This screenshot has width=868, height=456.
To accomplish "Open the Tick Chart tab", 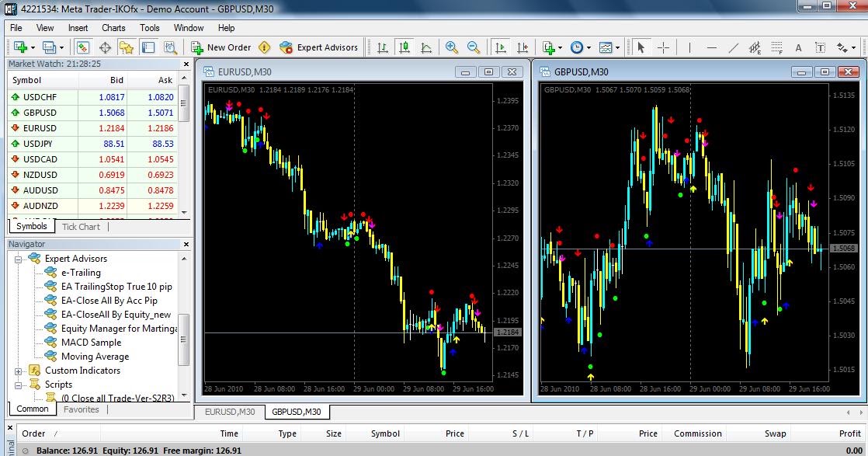I will [81, 227].
